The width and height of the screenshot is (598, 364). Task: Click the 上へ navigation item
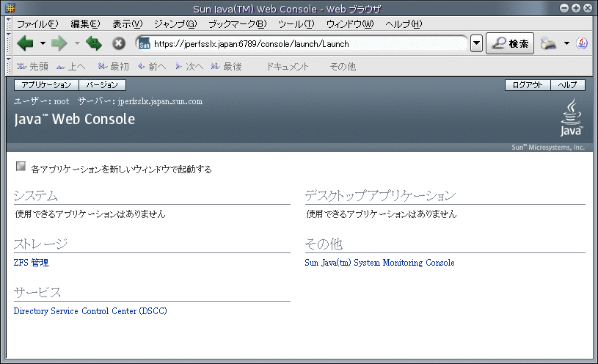click(70, 66)
